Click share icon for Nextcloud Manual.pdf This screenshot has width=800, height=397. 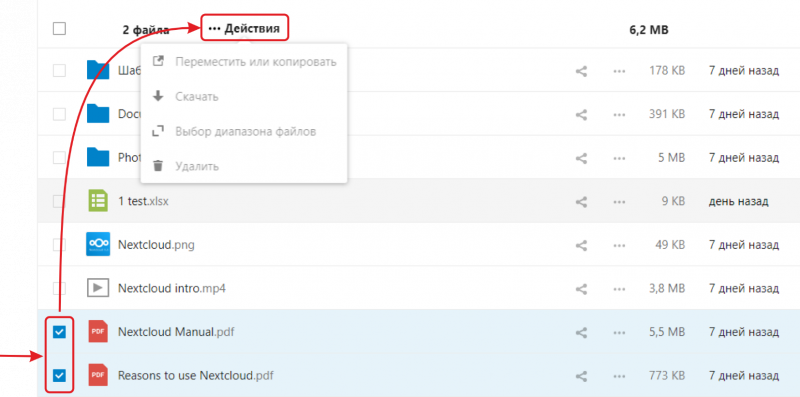click(581, 333)
